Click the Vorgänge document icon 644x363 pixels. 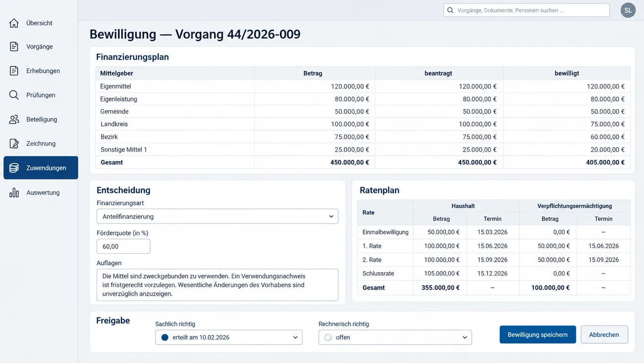click(14, 47)
